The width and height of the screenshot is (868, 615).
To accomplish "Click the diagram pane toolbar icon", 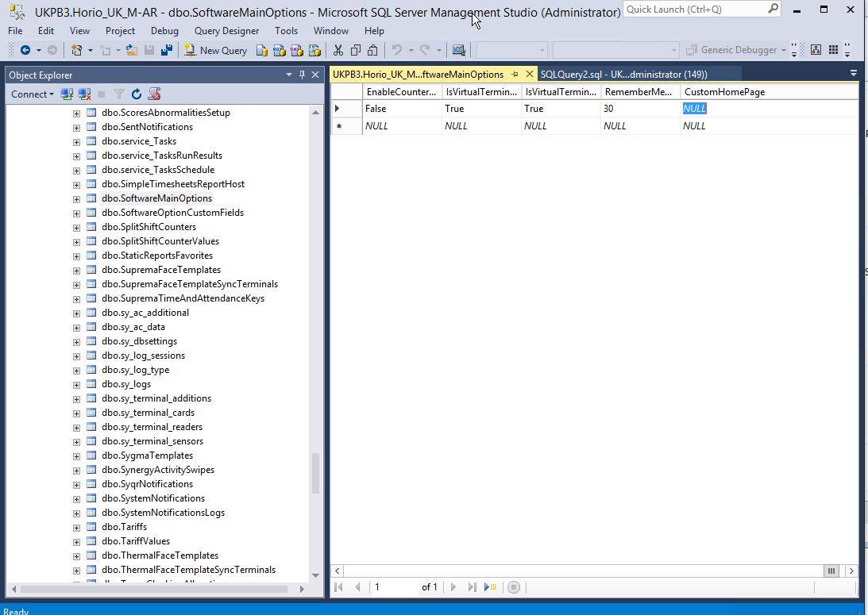I will [x=816, y=50].
